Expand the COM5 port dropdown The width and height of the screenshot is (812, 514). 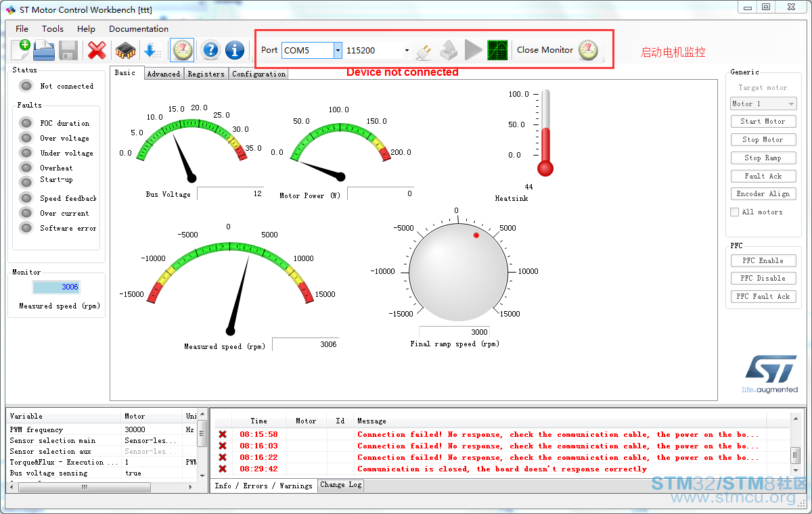[338, 50]
